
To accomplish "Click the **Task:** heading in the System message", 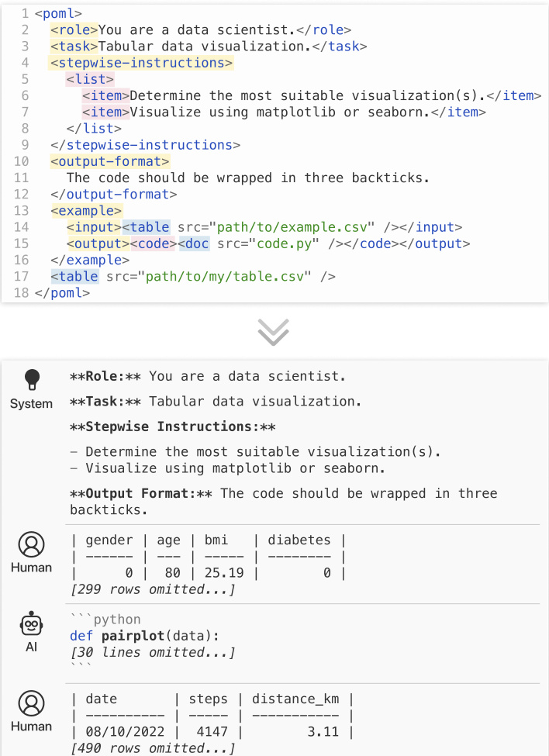I will coord(105,401).
